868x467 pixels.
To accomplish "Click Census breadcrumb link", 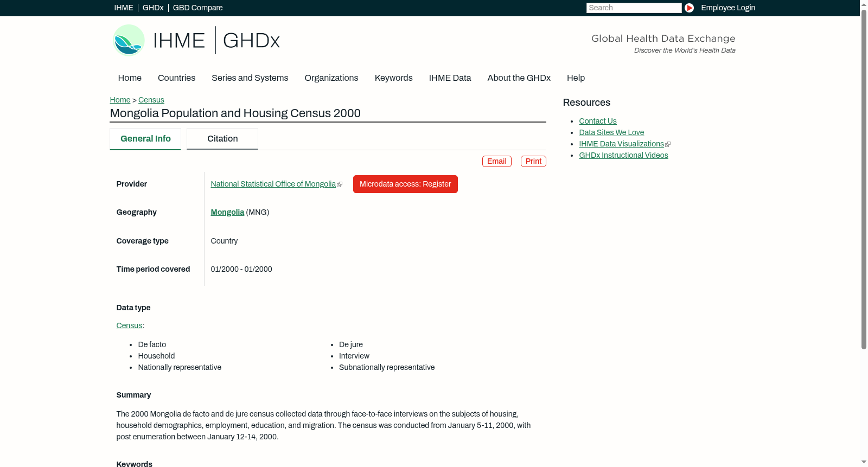I will point(151,100).
